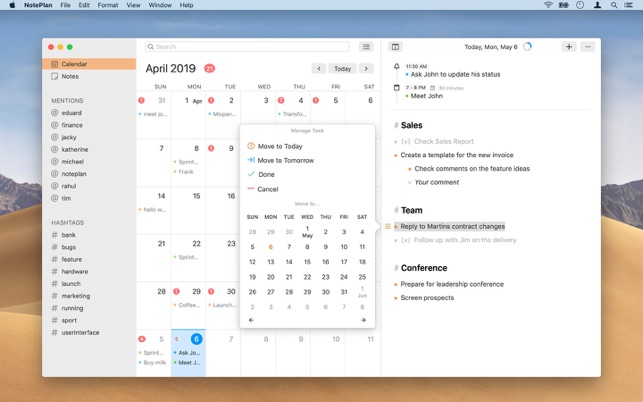Open the Edit menu

[x=84, y=5]
